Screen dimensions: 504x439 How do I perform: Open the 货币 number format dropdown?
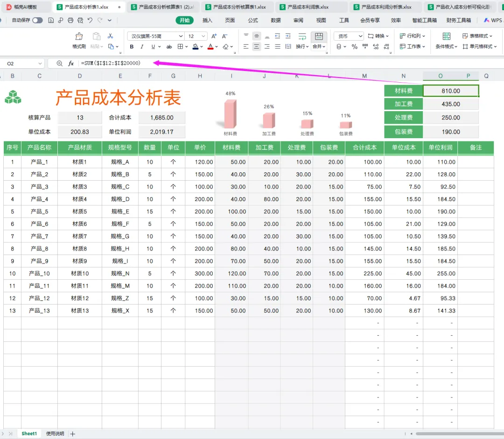point(361,36)
